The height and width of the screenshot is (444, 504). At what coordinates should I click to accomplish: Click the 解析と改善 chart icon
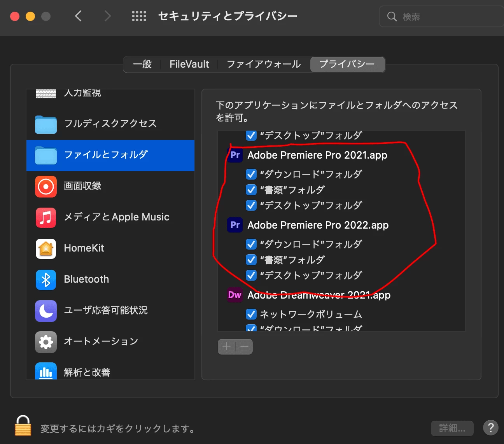pyautogui.click(x=46, y=371)
